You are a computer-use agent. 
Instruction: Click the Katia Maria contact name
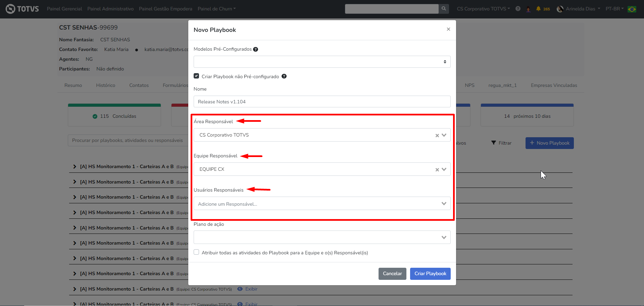tap(116, 49)
